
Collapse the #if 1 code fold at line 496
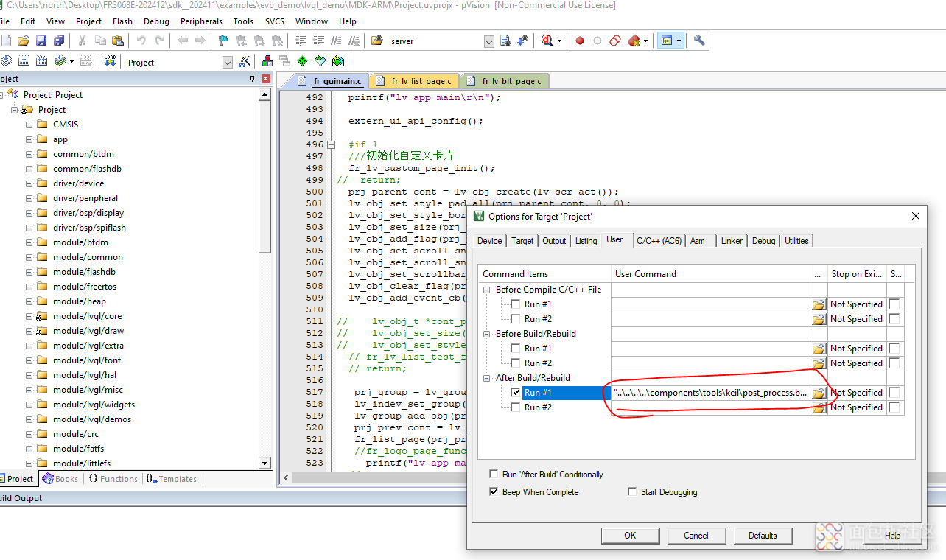click(332, 145)
